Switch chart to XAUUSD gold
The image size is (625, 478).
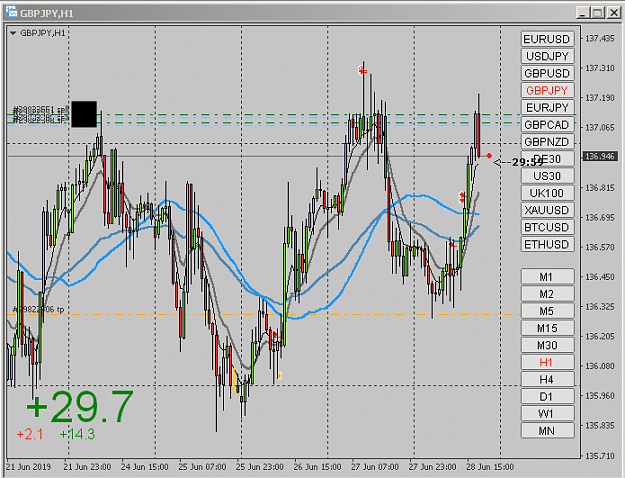[x=547, y=210]
